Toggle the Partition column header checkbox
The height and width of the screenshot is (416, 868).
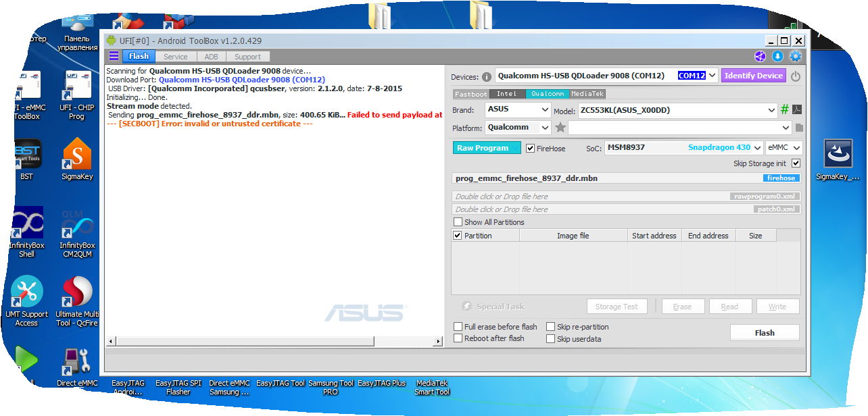click(458, 236)
